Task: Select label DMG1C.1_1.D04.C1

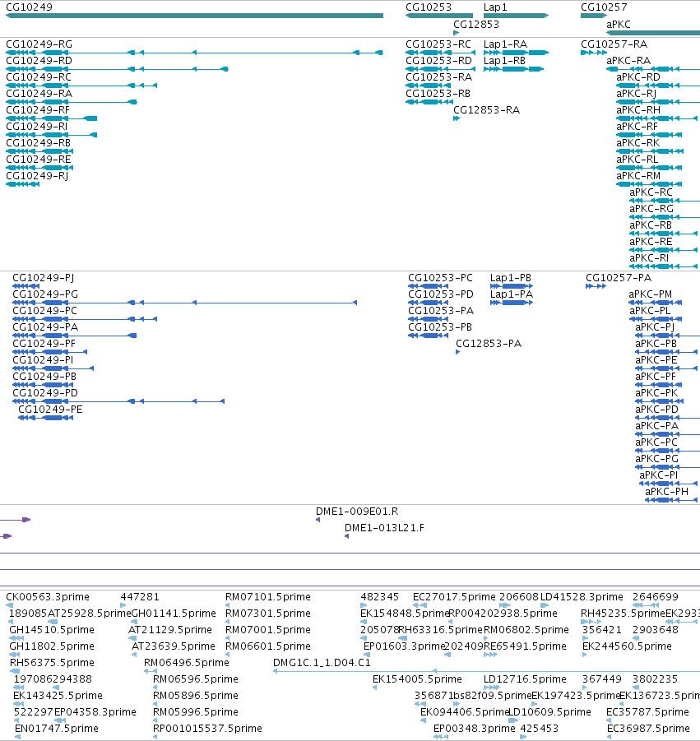Action: pyautogui.click(x=322, y=663)
